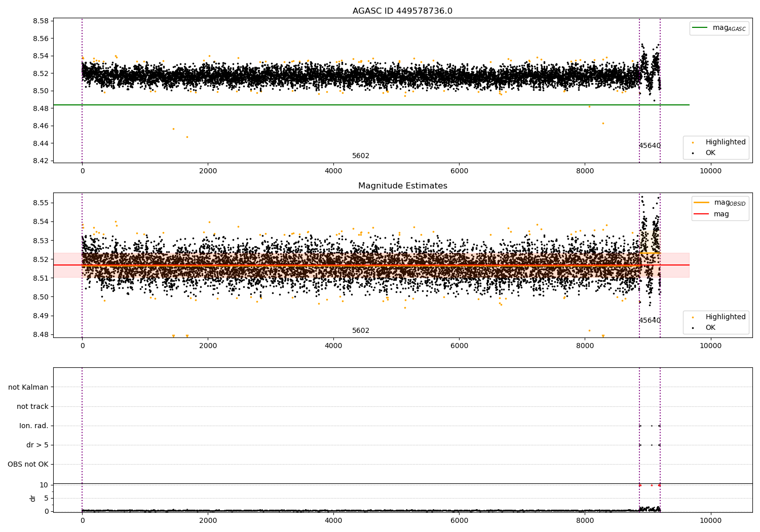Click the rotated 'dr' axis label
The image size is (760, 532).
click(x=33, y=498)
